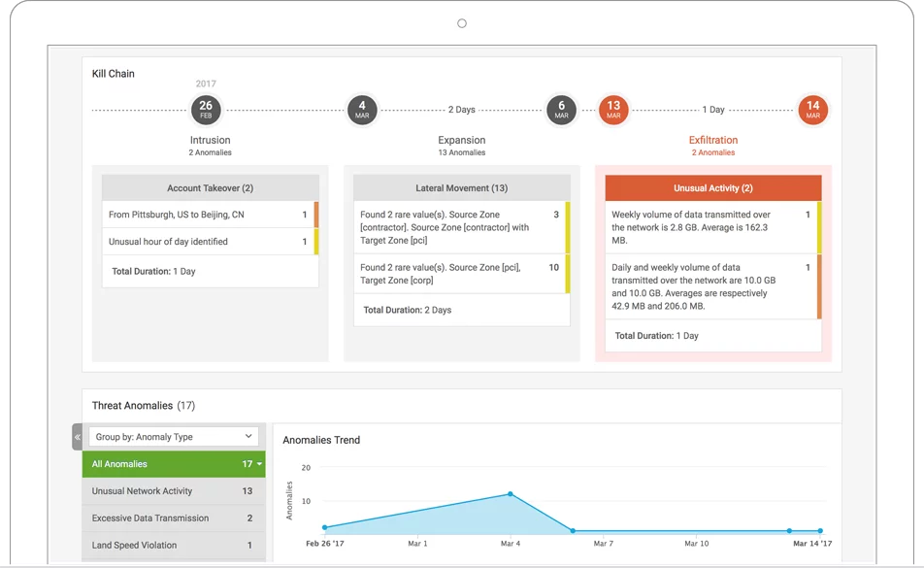
Task: Click the 26 Feb timeline date marker
Action: click(x=205, y=110)
